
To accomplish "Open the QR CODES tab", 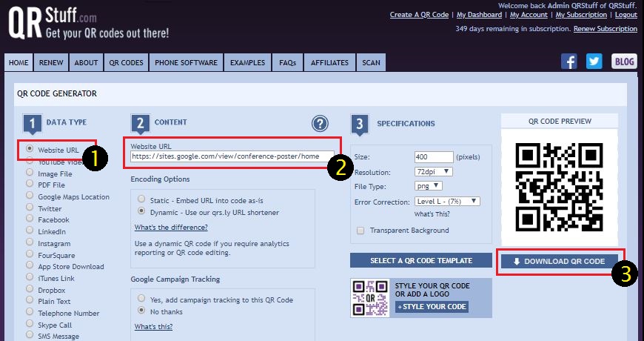I will (x=126, y=62).
